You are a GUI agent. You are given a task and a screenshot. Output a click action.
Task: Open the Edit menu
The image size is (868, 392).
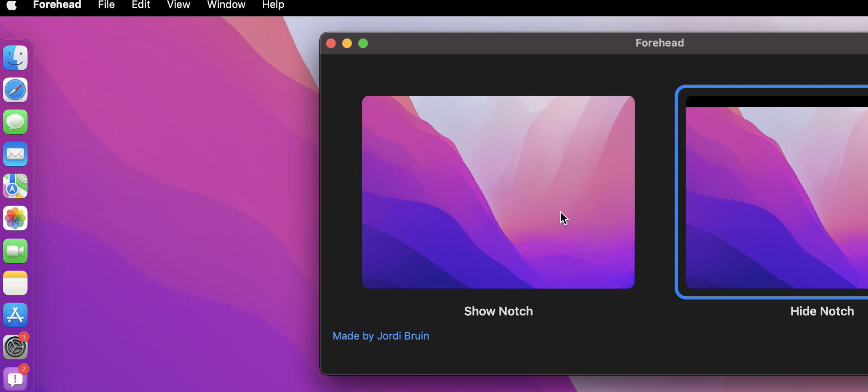point(141,5)
